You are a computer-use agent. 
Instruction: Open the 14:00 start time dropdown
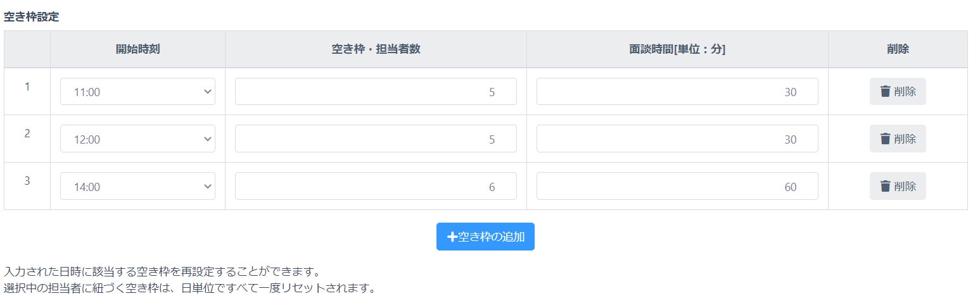point(137,187)
